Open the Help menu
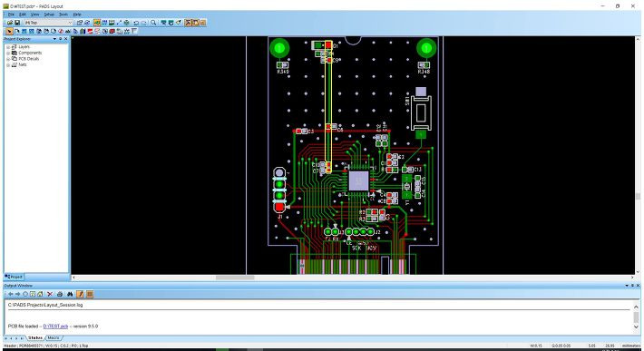Image resolution: width=644 pixels, height=351 pixels. point(77,15)
